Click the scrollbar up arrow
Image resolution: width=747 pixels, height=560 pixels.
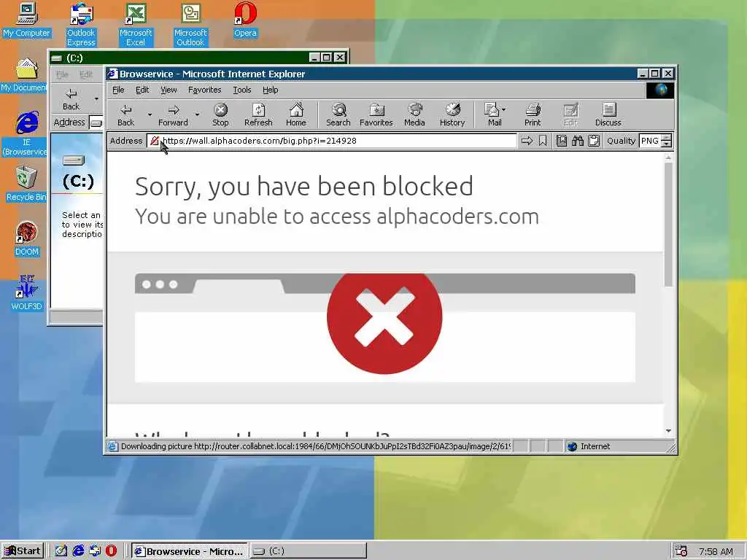(x=668, y=157)
